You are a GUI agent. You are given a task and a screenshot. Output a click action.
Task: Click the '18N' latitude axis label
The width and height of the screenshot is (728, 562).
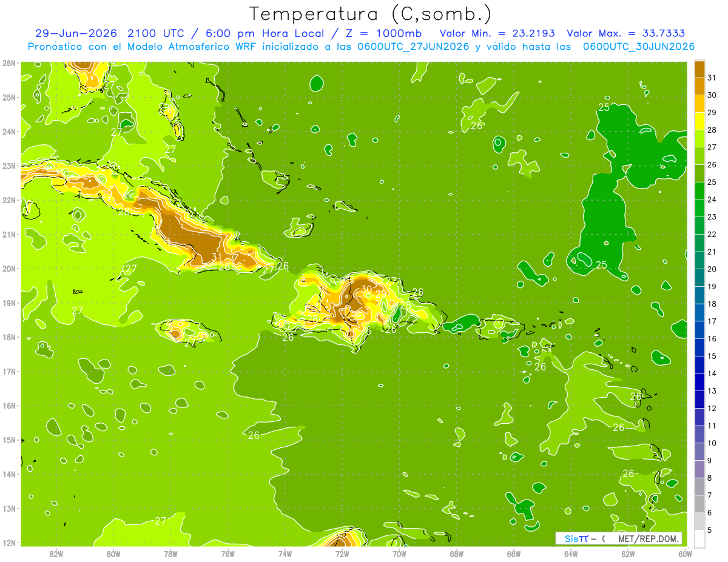pos(10,337)
